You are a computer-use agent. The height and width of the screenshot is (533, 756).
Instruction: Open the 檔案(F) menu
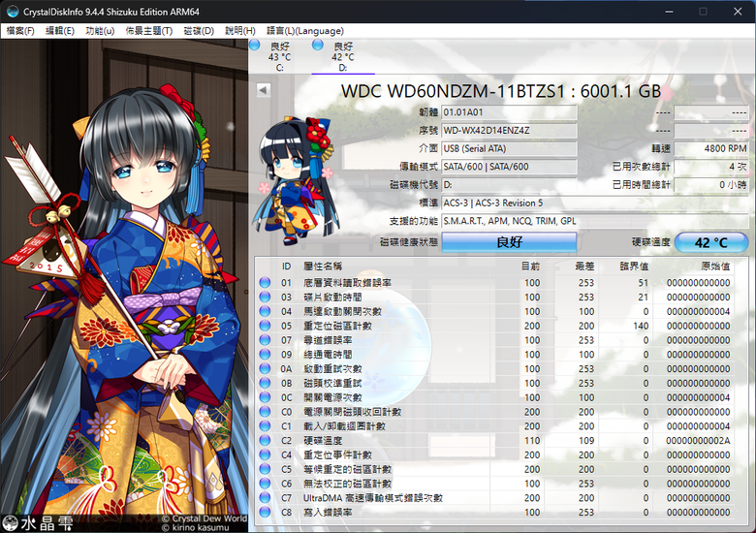click(20, 31)
